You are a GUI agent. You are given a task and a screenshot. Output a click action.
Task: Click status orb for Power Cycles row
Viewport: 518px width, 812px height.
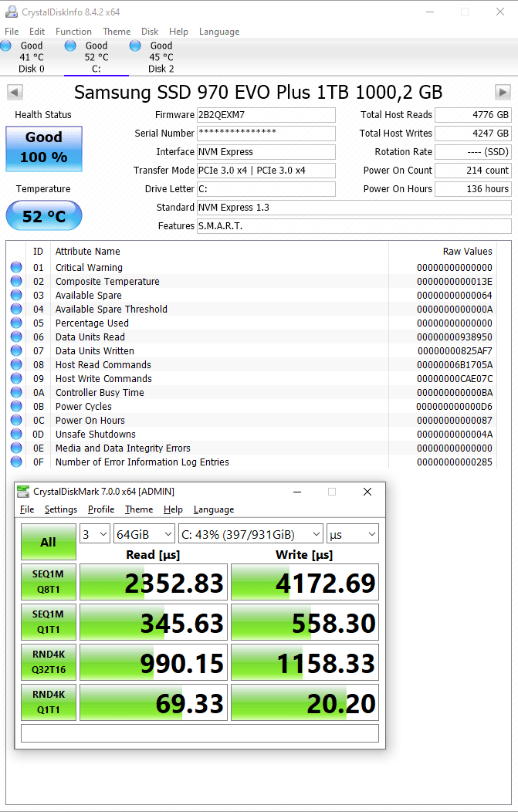tap(16, 406)
